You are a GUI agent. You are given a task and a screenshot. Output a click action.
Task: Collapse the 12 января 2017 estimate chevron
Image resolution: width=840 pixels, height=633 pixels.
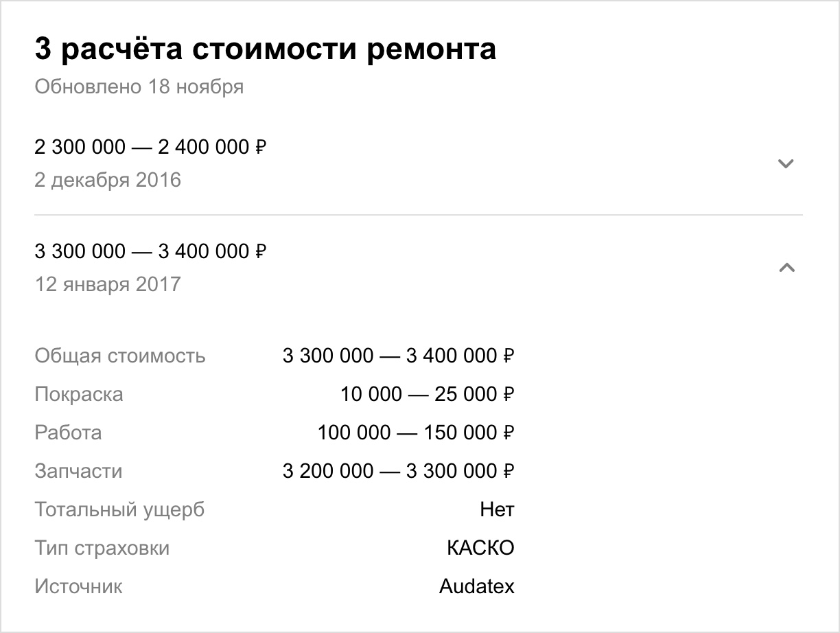[x=786, y=268]
